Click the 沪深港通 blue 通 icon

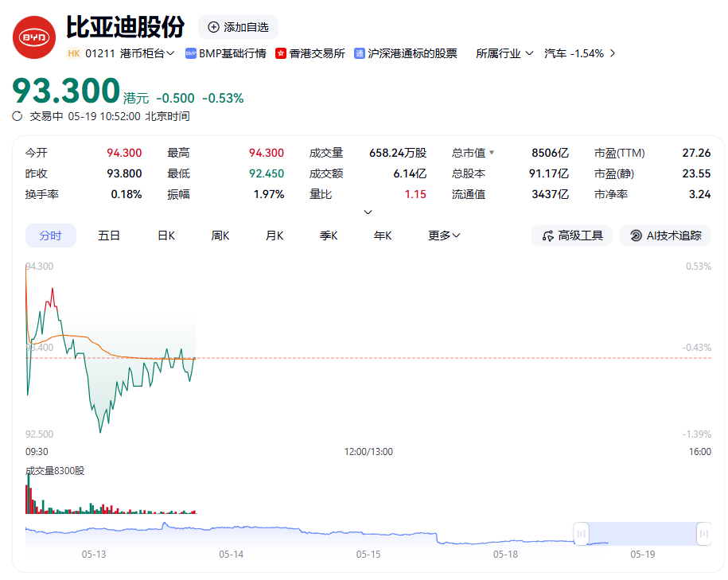pyautogui.click(x=360, y=53)
